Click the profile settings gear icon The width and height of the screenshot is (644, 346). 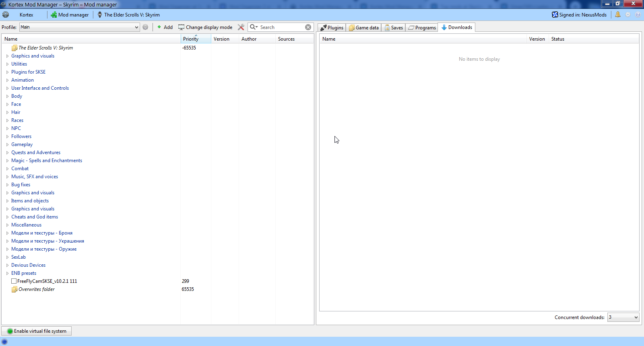click(145, 27)
